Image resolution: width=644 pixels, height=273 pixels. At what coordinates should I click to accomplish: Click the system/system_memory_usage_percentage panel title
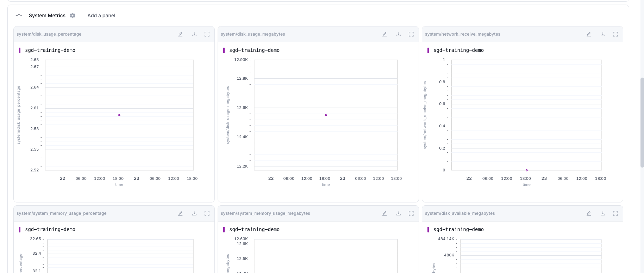[62, 213]
